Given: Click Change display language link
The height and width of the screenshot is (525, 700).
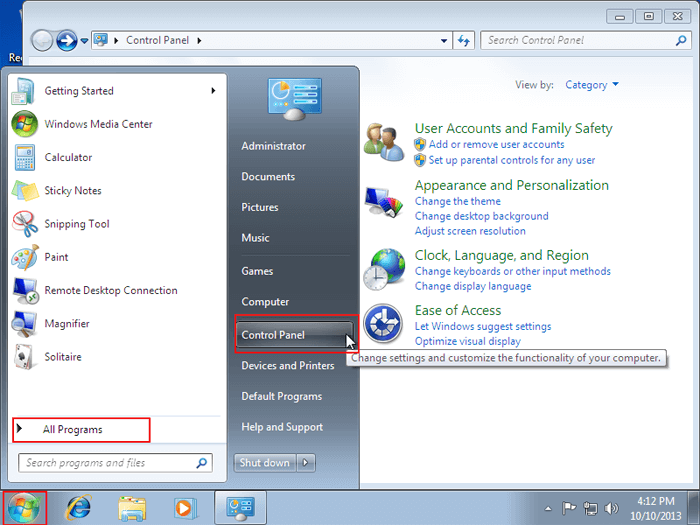Looking at the screenshot, I should coord(473,286).
